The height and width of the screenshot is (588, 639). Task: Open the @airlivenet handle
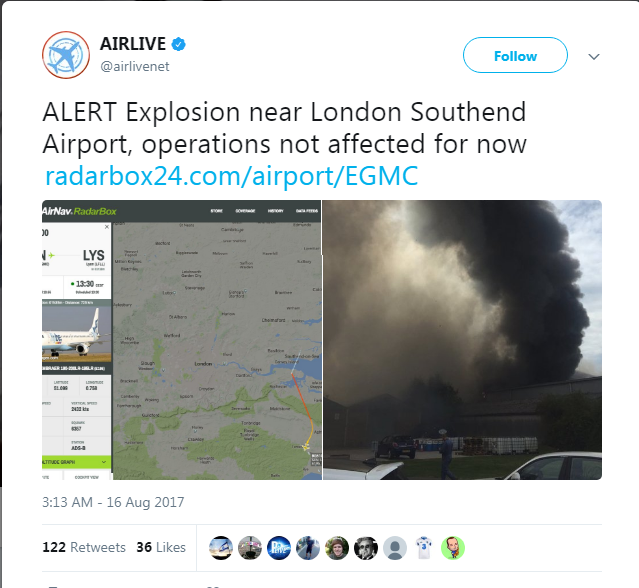pos(134,66)
